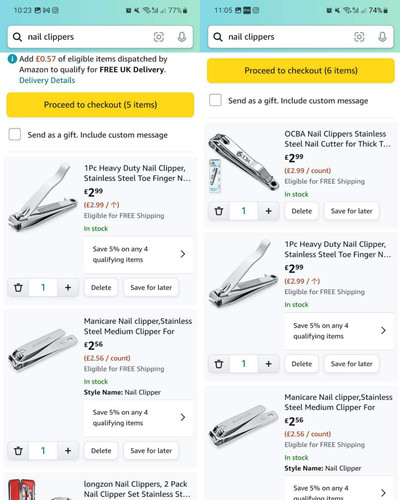Image resolution: width=400 pixels, height=500 pixels.
Task: Click plus icon for Manicare clipper on left
Action: coord(68,451)
